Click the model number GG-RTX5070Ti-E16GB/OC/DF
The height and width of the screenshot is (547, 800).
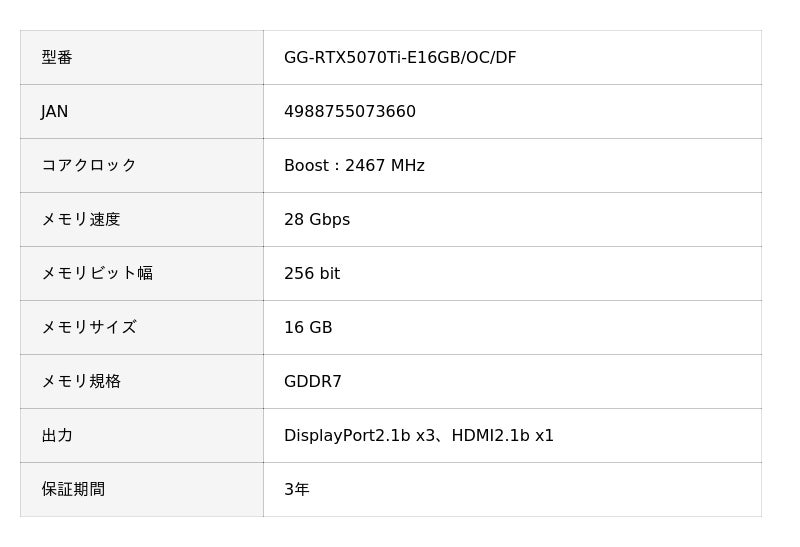coord(400,58)
